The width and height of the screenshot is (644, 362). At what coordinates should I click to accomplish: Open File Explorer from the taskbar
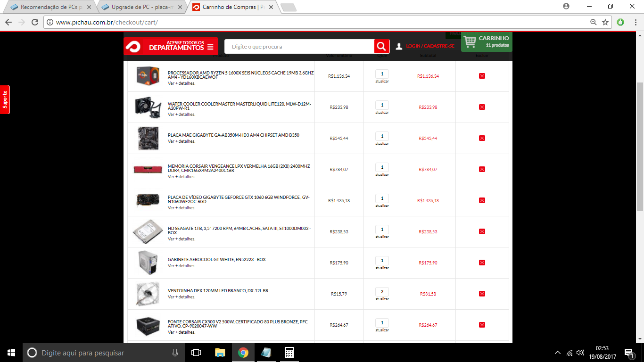(x=220, y=353)
